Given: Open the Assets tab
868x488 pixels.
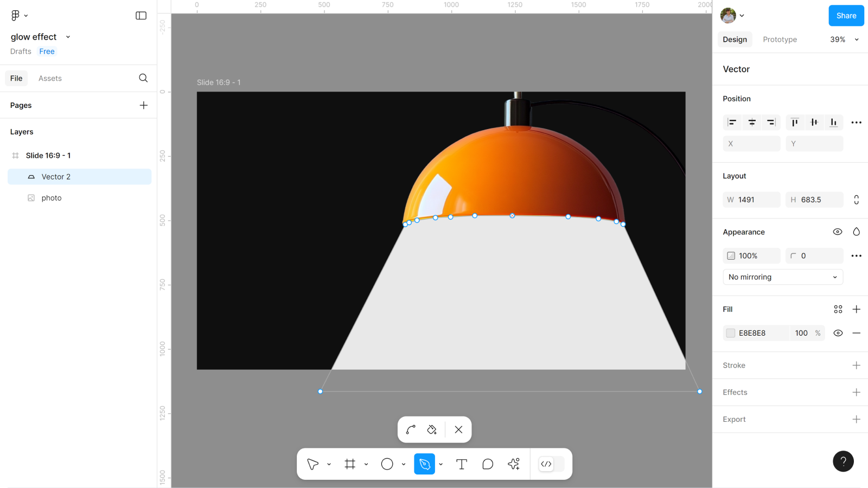Looking at the screenshot, I should [50, 79].
